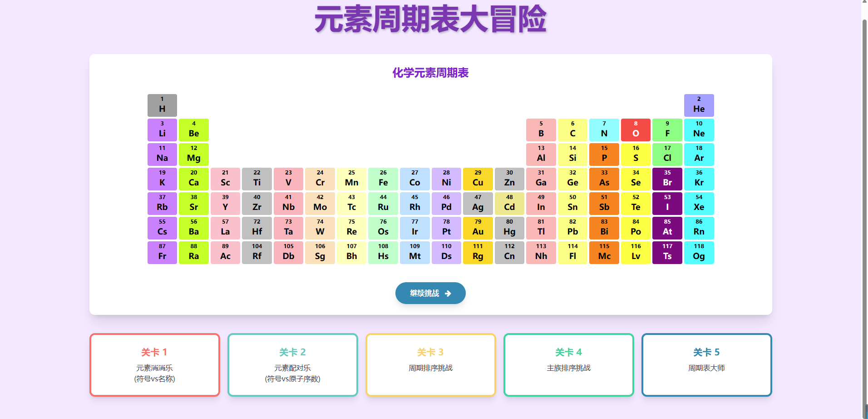
Task: Select 关卡 2 元素配对乐 level card
Action: (x=292, y=365)
